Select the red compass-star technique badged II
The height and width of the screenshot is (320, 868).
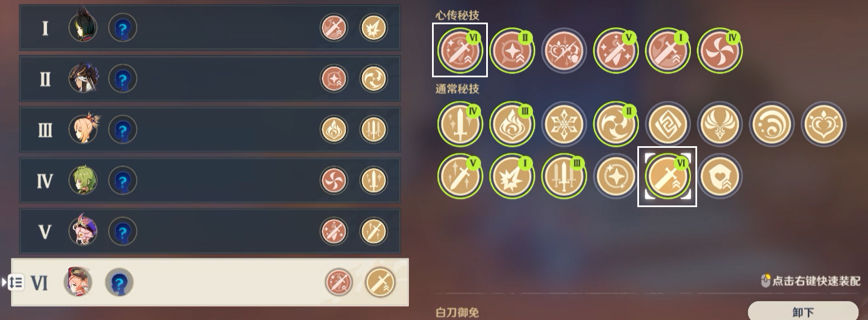click(x=512, y=51)
